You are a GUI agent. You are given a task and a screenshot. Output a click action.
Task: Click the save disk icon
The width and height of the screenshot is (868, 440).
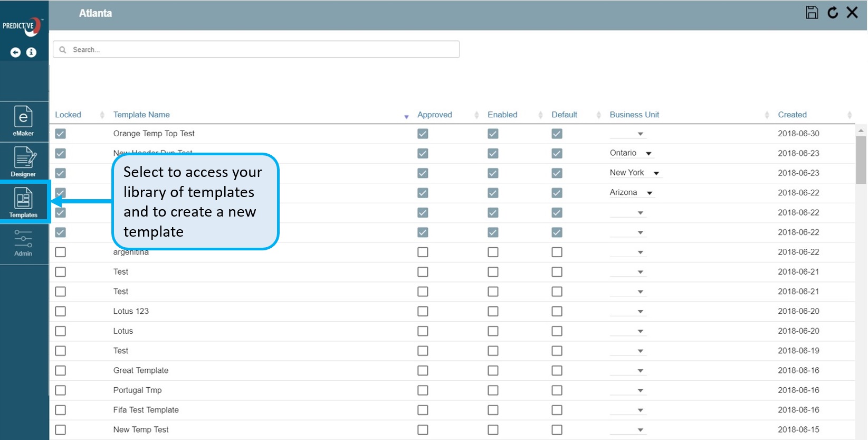tap(812, 13)
